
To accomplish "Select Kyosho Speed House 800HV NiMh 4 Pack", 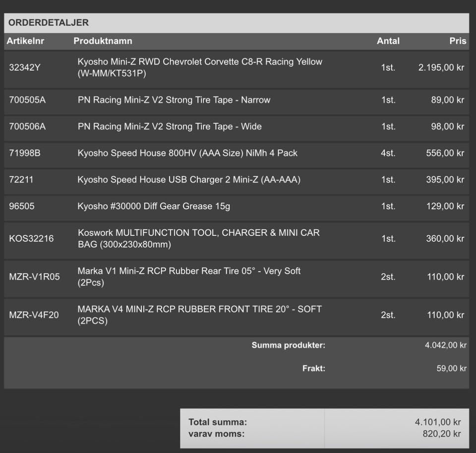I will click(x=187, y=153).
